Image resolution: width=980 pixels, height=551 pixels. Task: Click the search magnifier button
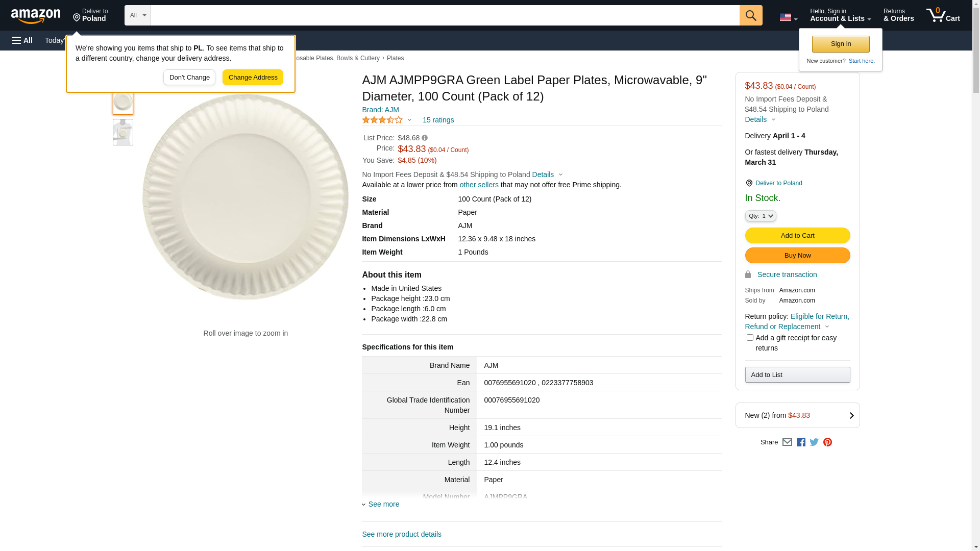point(750,15)
